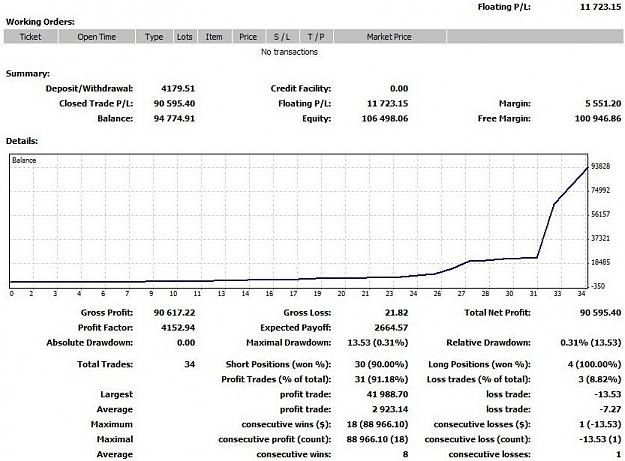Click the Profit Factor label
The height and width of the screenshot is (461, 625).
click(105, 328)
